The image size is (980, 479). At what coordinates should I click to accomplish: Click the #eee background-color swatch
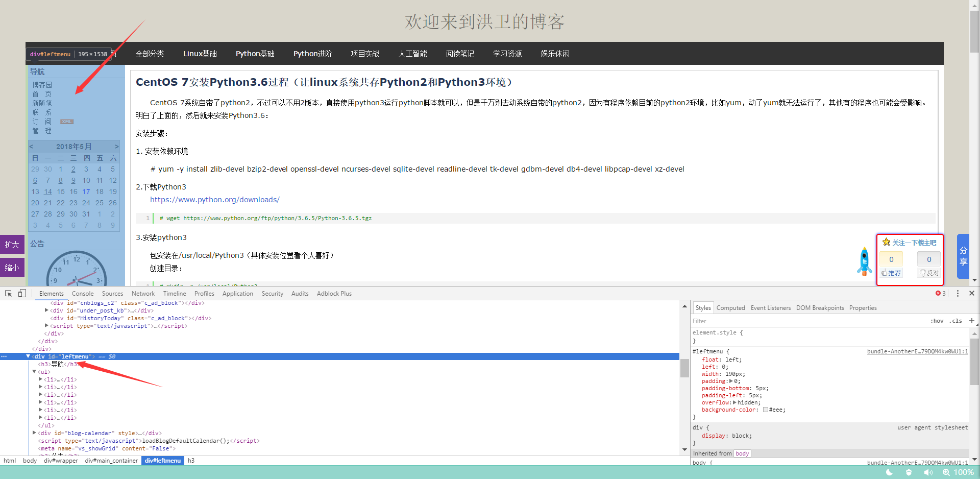(765, 410)
